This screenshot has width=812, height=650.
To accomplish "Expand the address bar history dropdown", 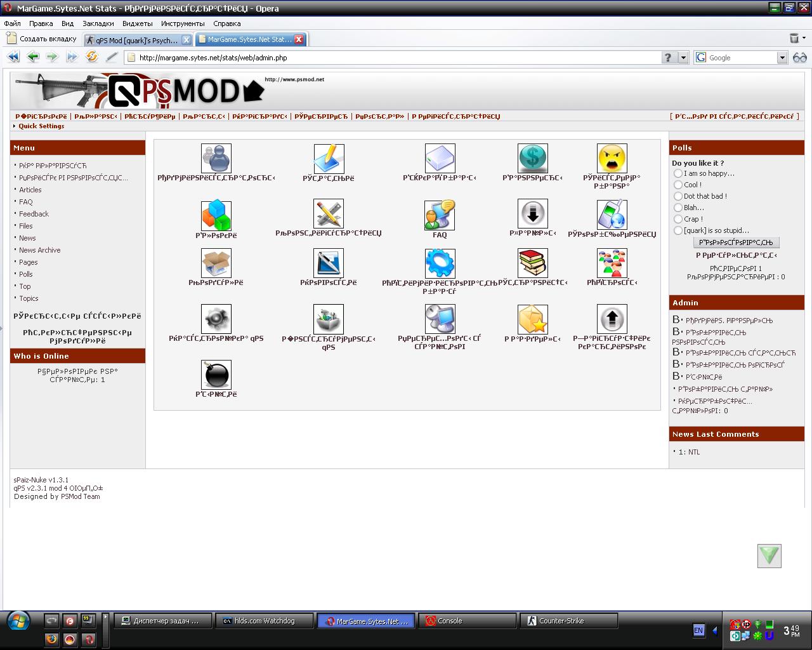I will [683, 57].
